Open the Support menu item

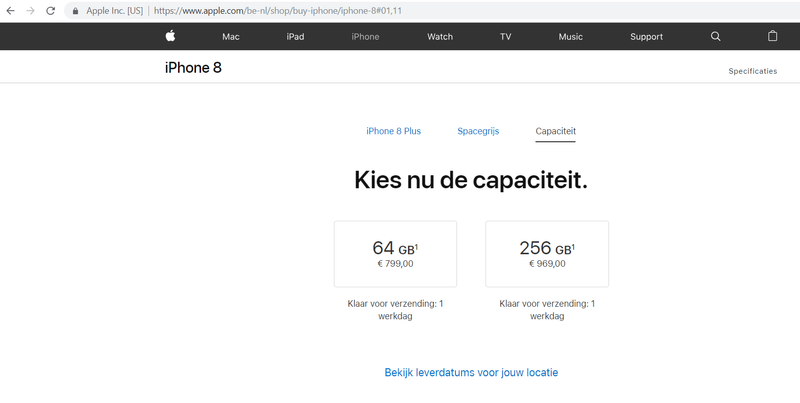coord(646,37)
